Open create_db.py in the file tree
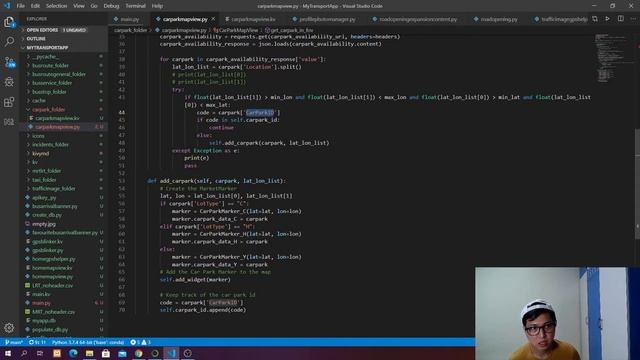 tap(63, 215)
